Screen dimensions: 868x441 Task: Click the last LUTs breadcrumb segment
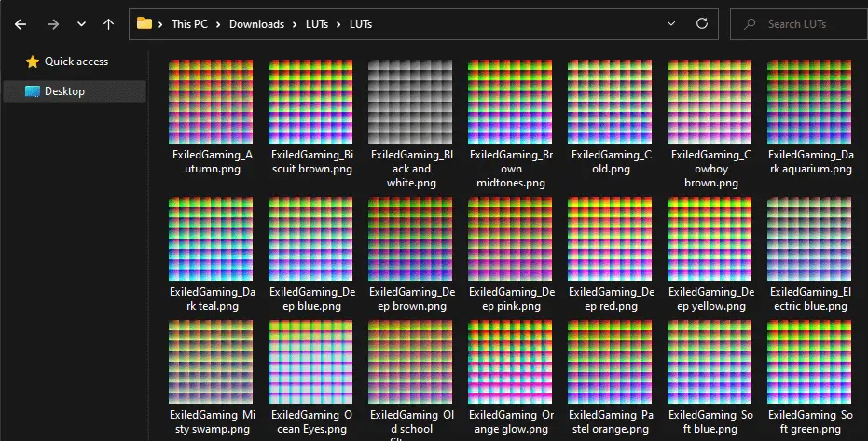tap(361, 24)
